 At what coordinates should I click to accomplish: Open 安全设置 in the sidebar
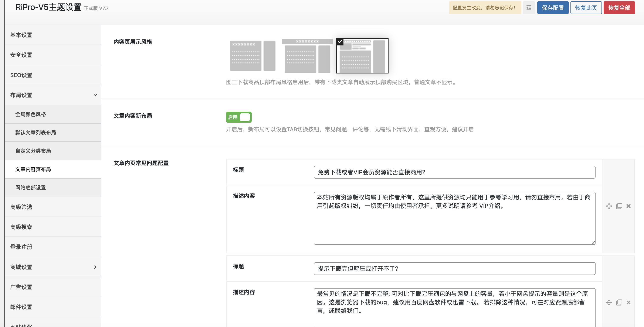[x=53, y=55]
